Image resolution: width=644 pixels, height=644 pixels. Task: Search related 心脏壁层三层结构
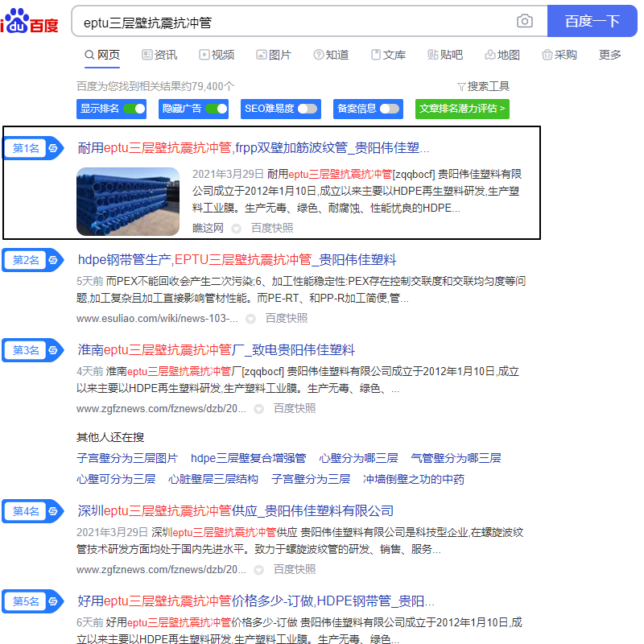213,480
